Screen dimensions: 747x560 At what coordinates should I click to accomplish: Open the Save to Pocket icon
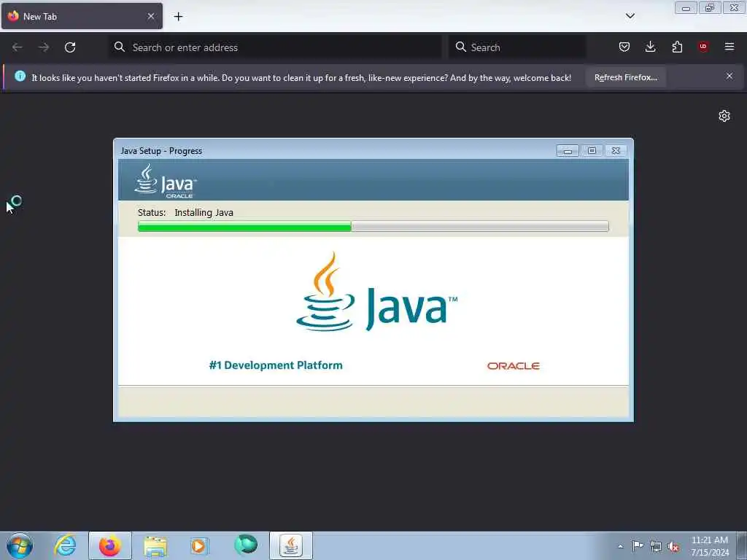tap(624, 47)
